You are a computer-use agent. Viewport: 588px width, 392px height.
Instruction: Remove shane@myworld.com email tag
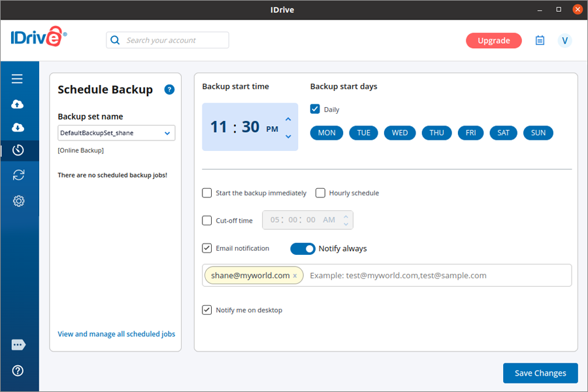[x=295, y=276]
